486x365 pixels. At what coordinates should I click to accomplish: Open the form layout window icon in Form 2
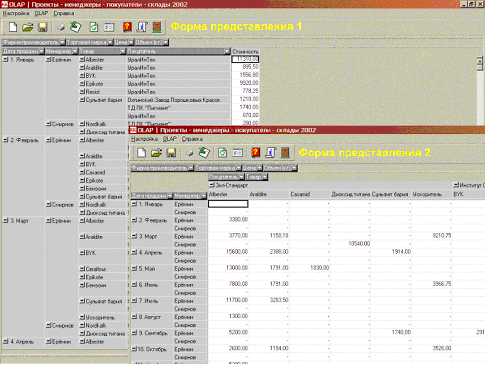[x=237, y=153]
